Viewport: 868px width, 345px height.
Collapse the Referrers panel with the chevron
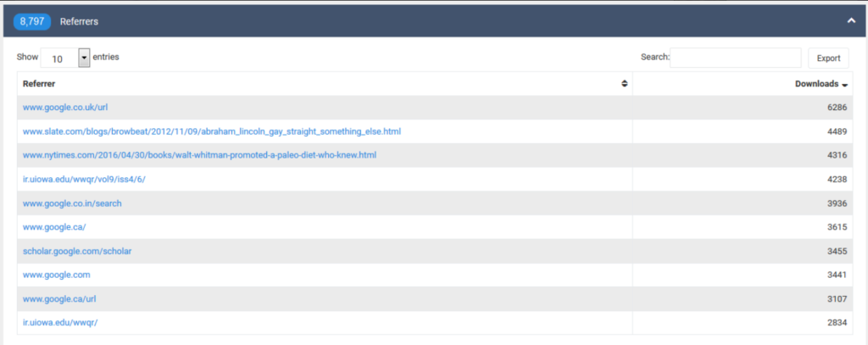[851, 21]
